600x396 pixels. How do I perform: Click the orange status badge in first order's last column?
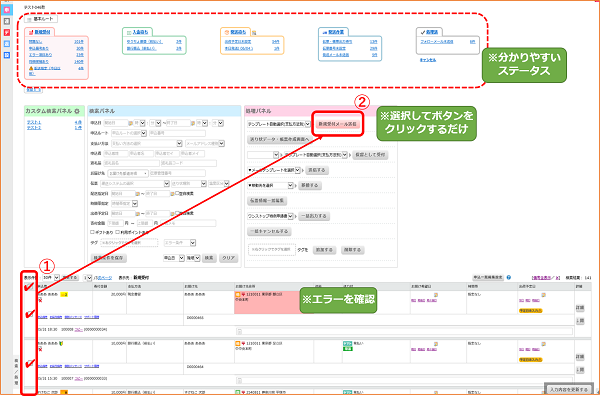(x=531, y=311)
